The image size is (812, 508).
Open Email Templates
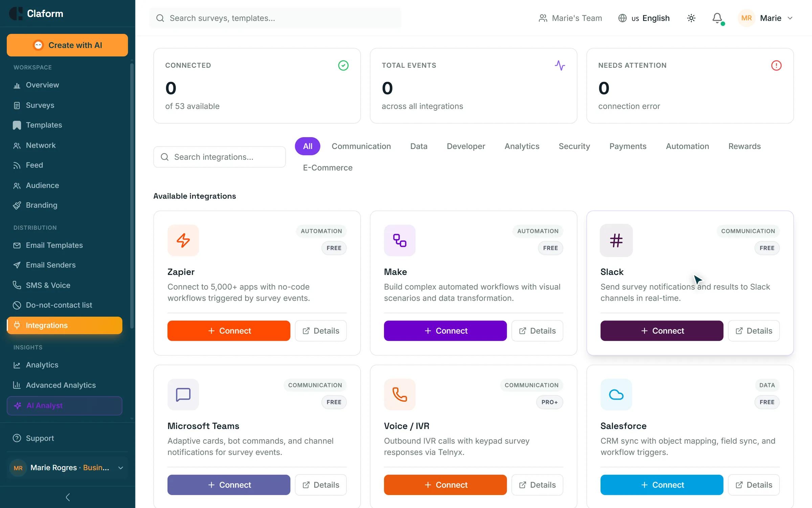pos(64,245)
